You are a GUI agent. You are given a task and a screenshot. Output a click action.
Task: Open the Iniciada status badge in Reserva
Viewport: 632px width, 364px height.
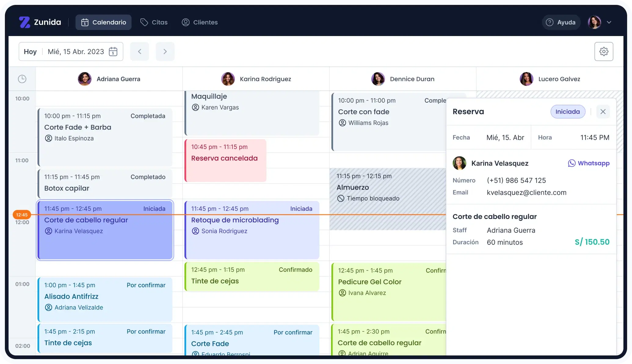567,112
